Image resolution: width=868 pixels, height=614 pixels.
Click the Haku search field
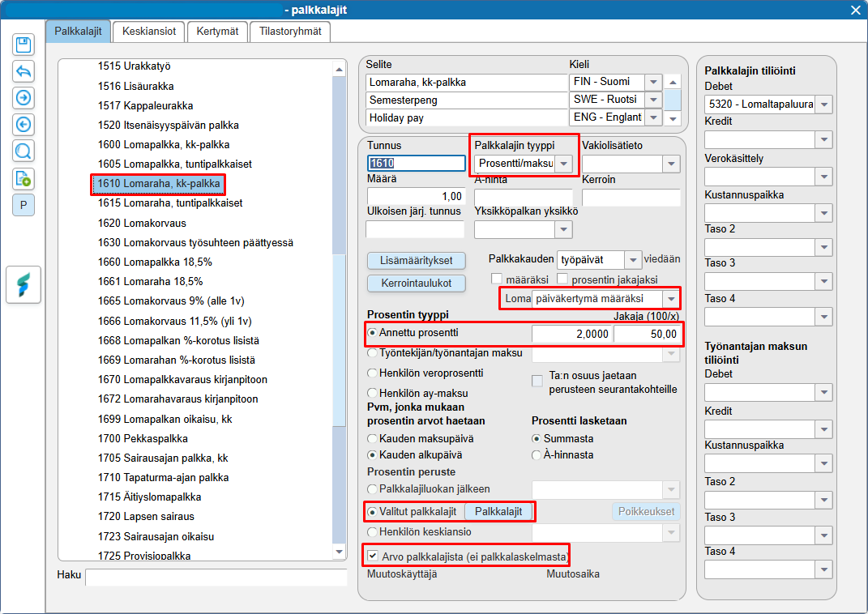point(216,577)
